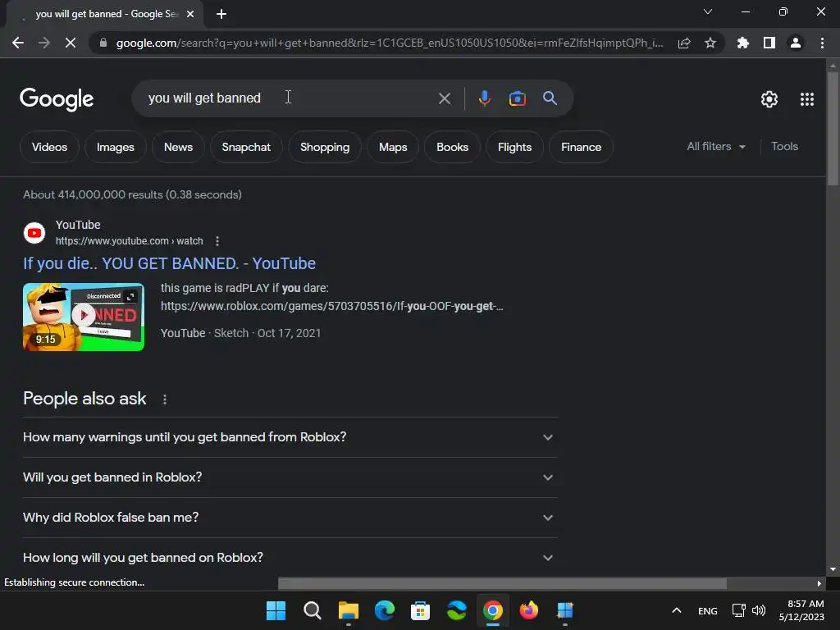
Task: Open search Tools
Action: tap(784, 146)
